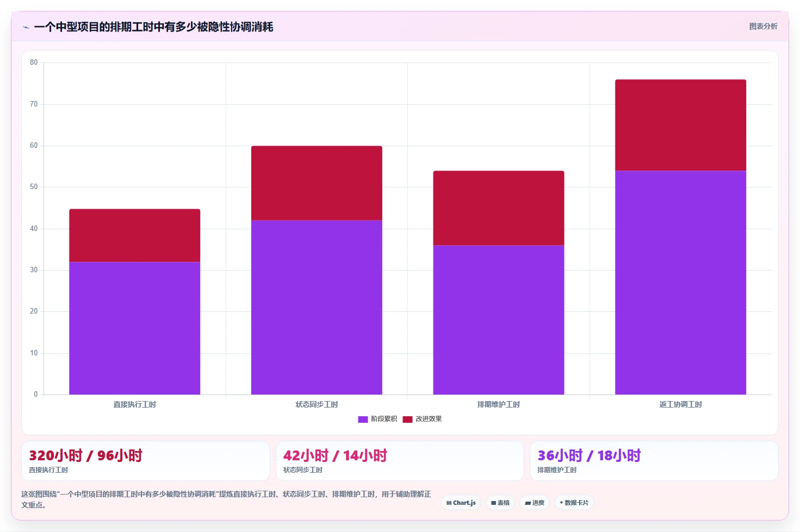Click the 42小时 / 14小时 data card
Viewport: 800px width, 532px height.
click(x=400, y=461)
